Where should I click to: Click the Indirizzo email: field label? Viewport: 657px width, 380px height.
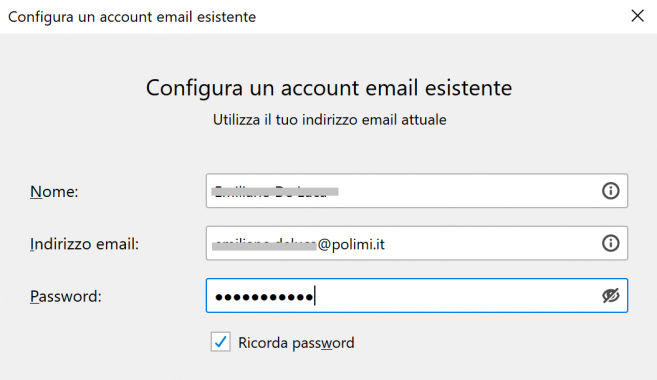click(x=84, y=244)
